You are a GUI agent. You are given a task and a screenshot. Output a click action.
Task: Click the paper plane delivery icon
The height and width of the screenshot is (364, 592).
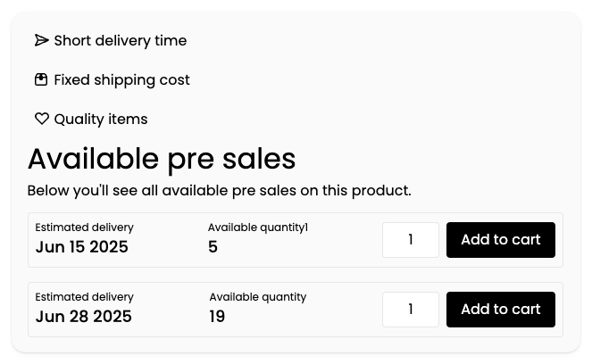[42, 40]
